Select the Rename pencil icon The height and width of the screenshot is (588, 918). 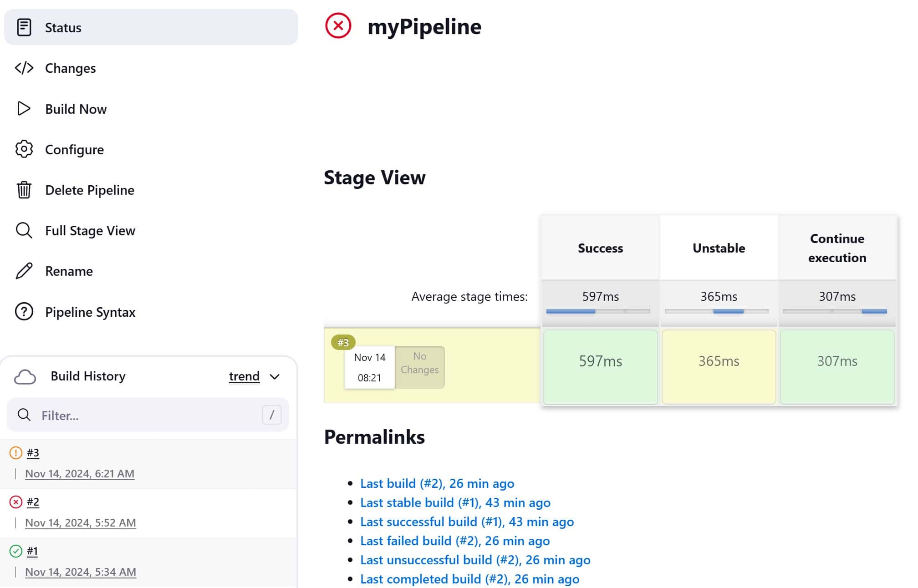(24, 271)
